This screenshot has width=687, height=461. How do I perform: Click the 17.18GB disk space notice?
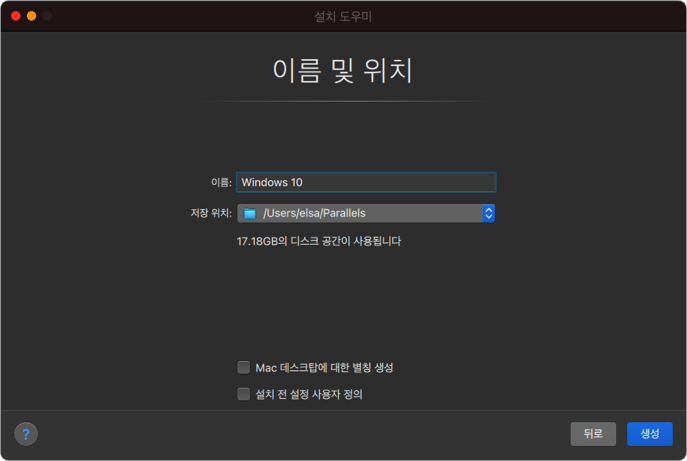(319, 241)
